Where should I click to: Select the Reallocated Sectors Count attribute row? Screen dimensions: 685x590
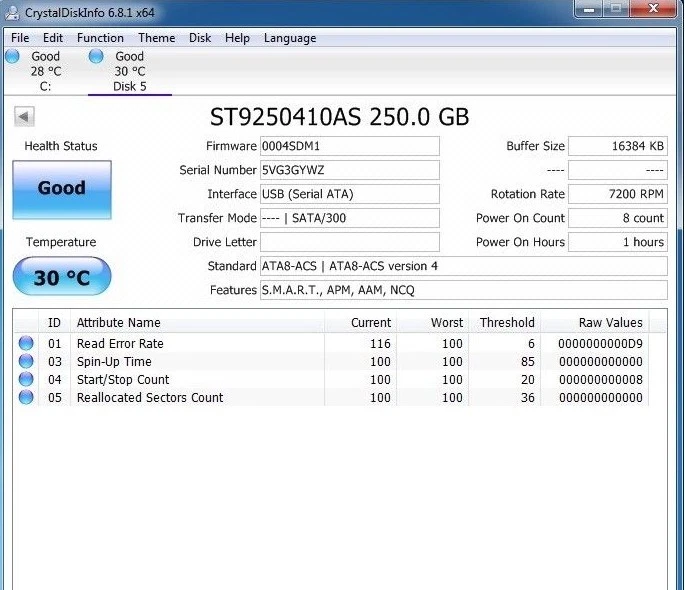pyautogui.click(x=331, y=397)
